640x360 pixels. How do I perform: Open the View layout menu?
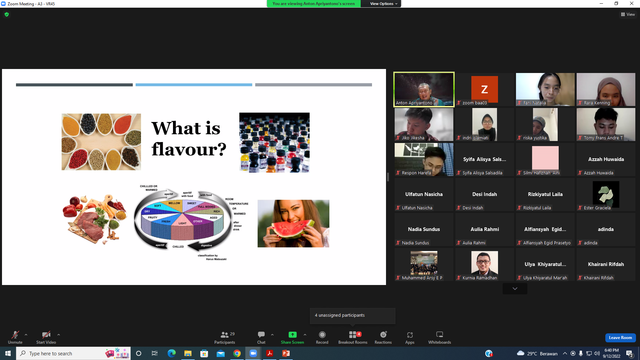tap(628, 14)
